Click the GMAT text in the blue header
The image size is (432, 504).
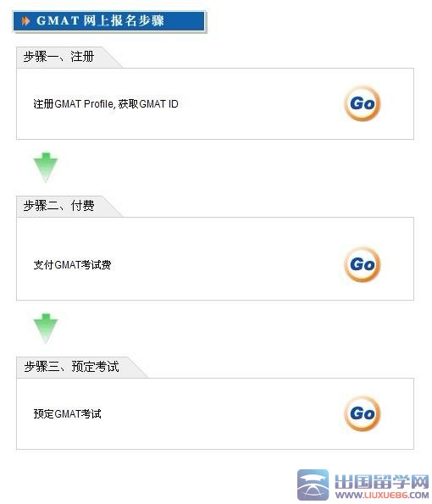tap(58, 21)
